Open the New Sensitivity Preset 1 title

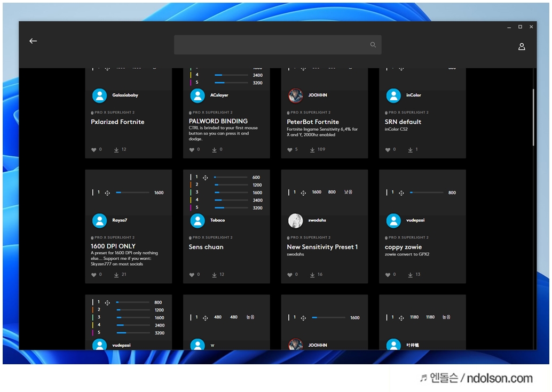coord(322,247)
